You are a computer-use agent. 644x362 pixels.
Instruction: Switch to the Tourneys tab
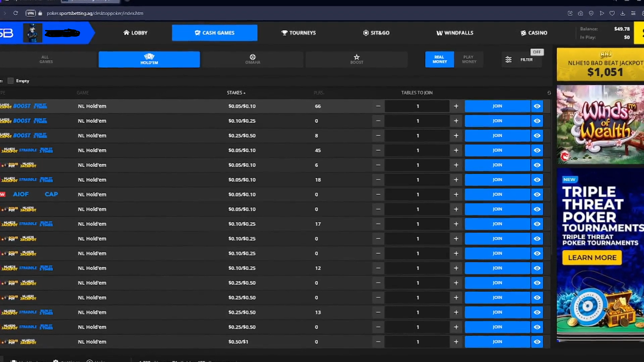coord(298,33)
